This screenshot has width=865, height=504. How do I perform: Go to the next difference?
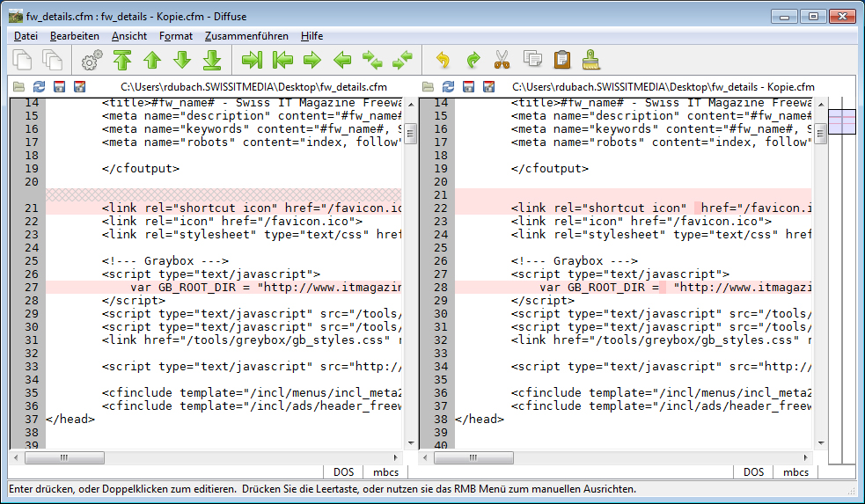pyautogui.click(x=182, y=60)
